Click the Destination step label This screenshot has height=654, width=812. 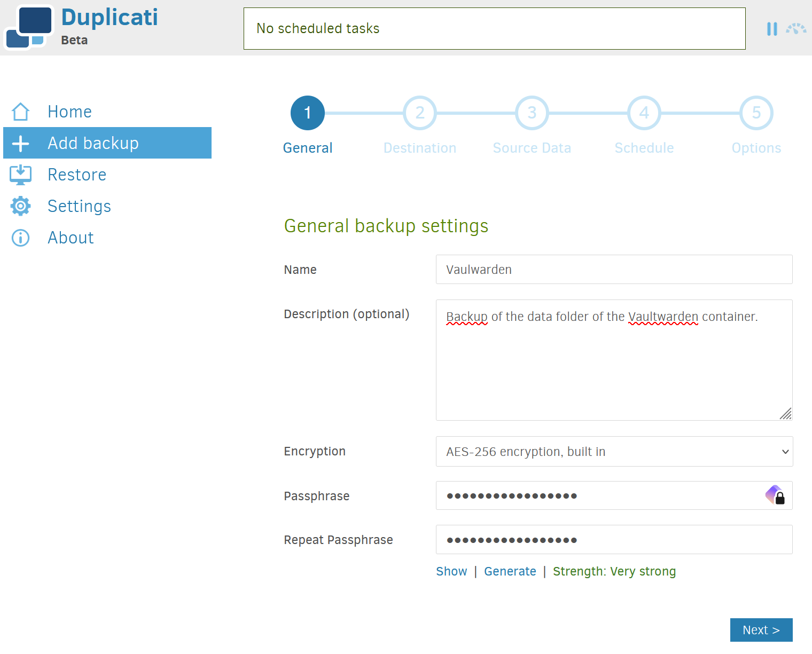pos(420,148)
